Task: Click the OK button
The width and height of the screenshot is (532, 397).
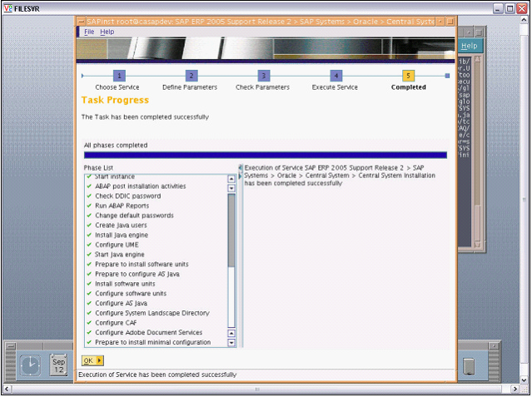Action: [x=92, y=360]
